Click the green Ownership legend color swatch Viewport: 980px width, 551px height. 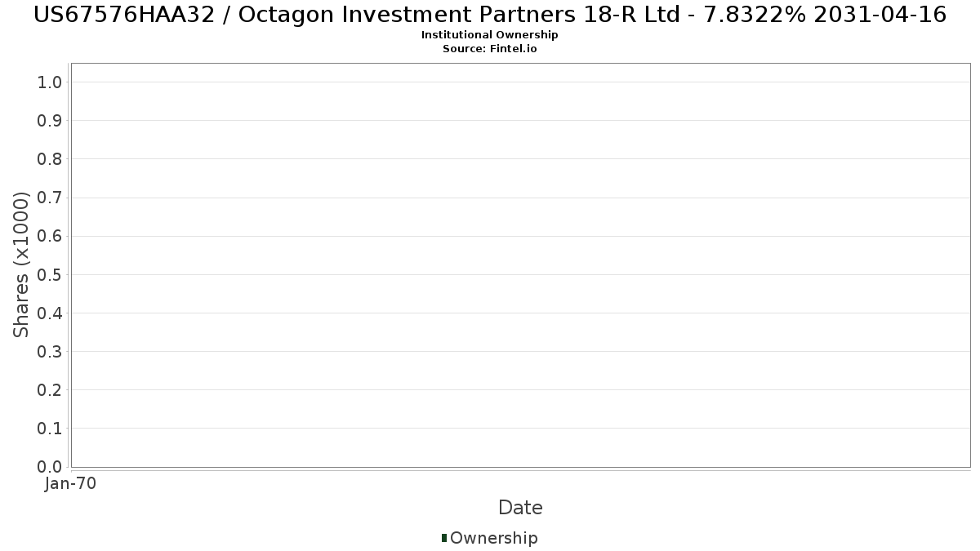[x=444, y=537]
